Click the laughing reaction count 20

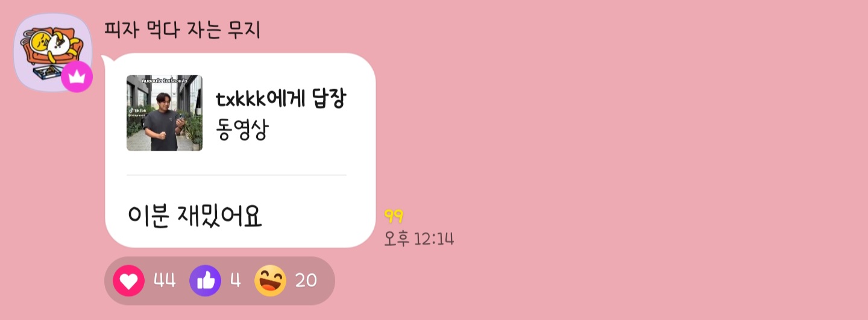306,281
